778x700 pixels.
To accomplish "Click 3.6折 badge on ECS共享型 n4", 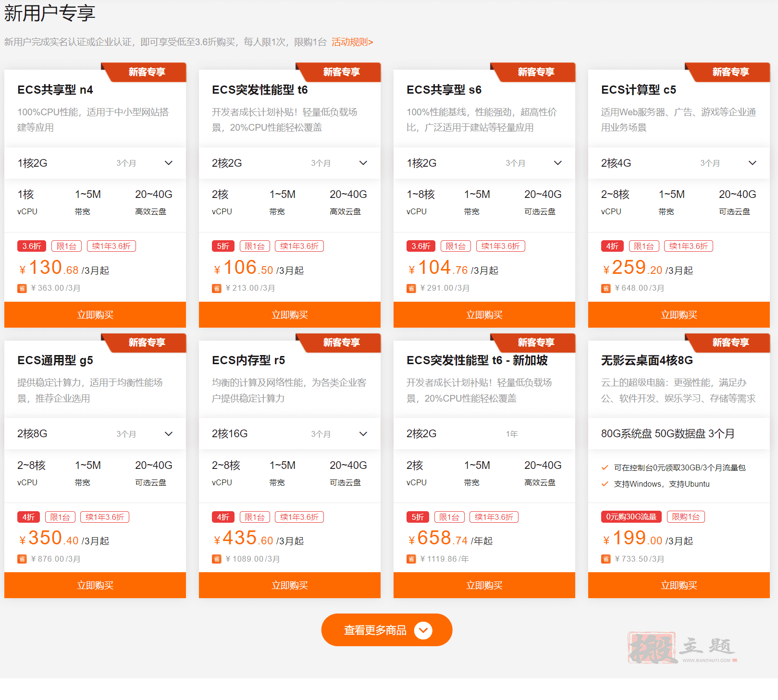I will tap(32, 246).
